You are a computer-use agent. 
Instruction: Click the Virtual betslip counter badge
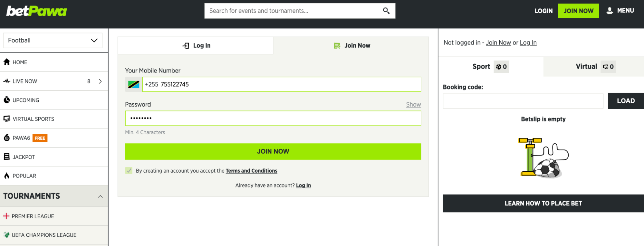coord(608,67)
